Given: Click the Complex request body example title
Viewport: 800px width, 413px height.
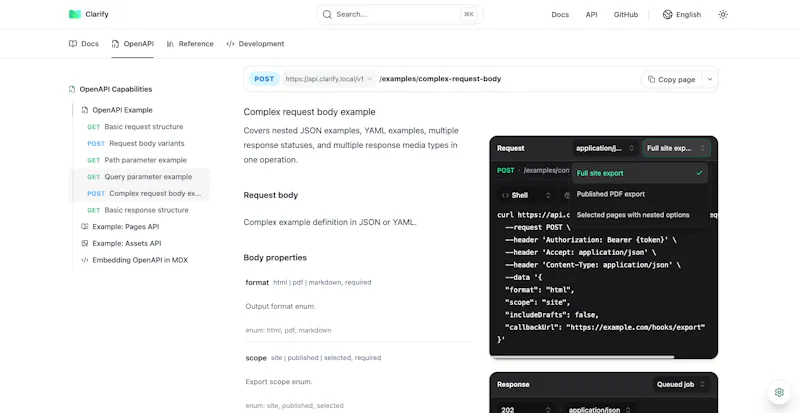Looking at the screenshot, I should [309, 112].
